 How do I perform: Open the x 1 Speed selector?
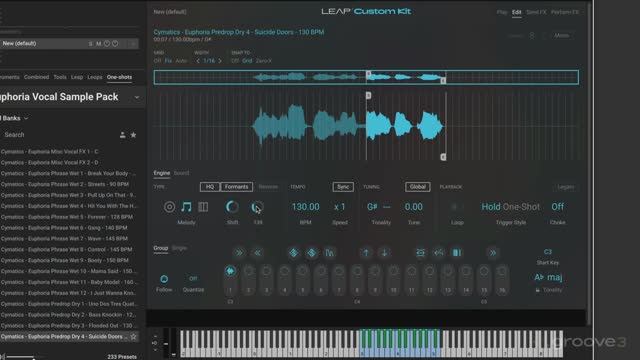pos(340,207)
